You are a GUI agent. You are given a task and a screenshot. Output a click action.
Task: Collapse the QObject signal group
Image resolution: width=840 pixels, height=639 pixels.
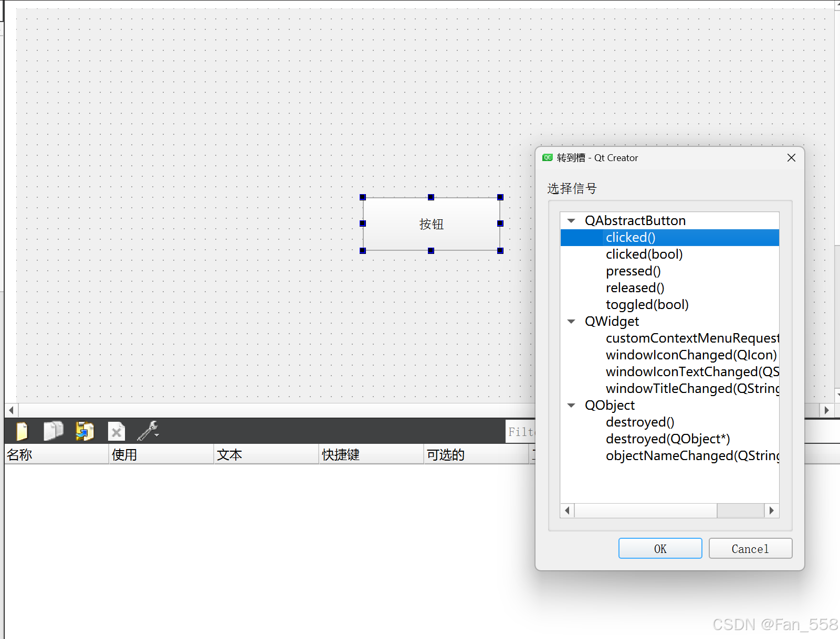(571, 406)
